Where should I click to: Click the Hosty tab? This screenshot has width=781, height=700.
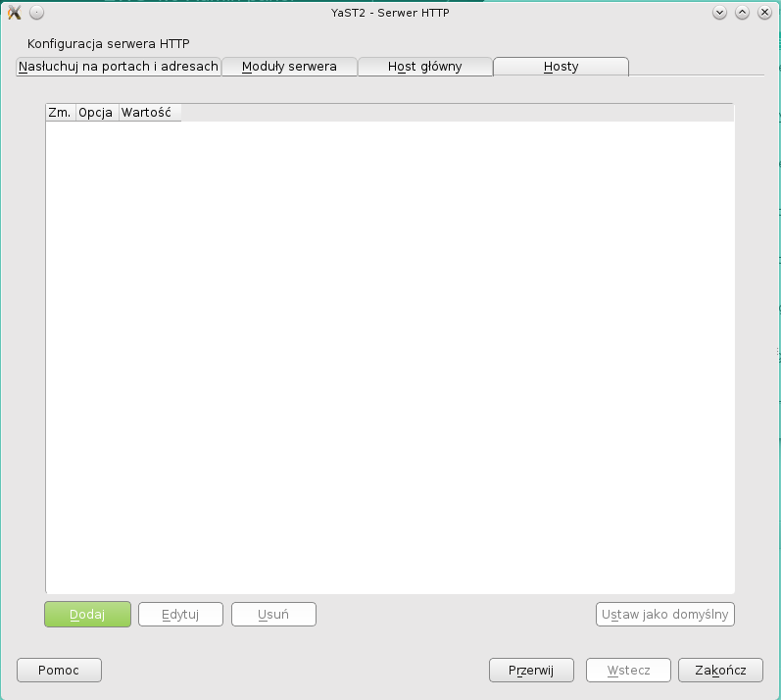click(561, 67)
